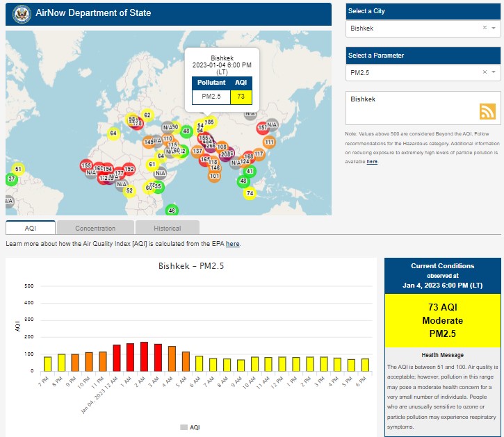Click the orange map marker showing 101
This screenshot has height=437, width=504.
[215, 176]
